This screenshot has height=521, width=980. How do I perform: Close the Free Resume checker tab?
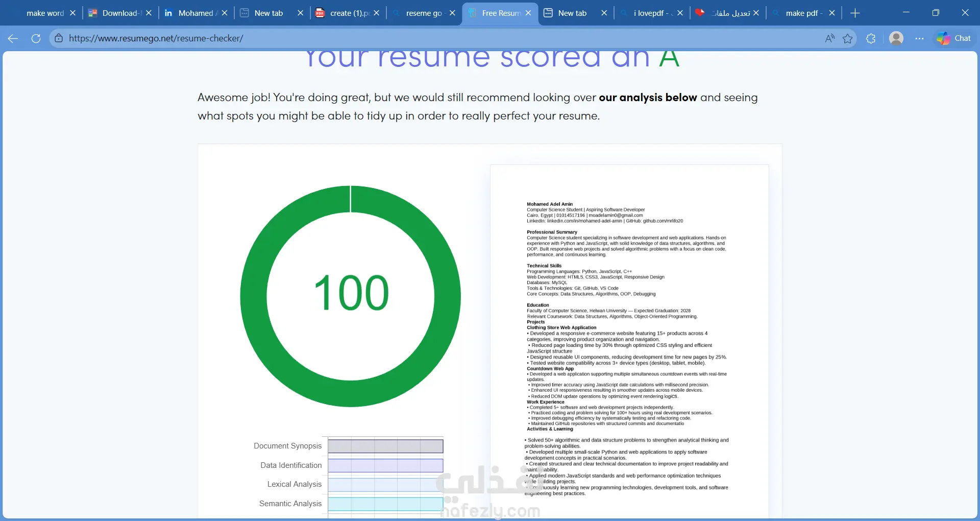[x=528, y=13]
